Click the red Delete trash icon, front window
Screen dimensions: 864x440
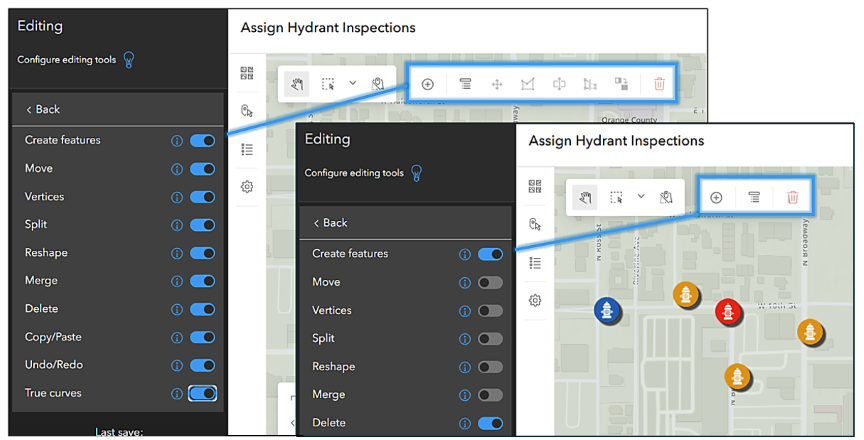tap(792, 197)
